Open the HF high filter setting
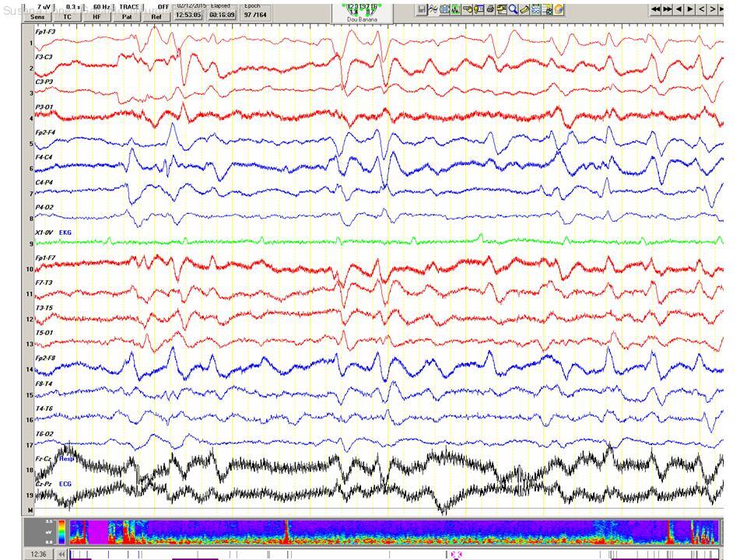This screenshot has width=747, height=560. point(97,16)
